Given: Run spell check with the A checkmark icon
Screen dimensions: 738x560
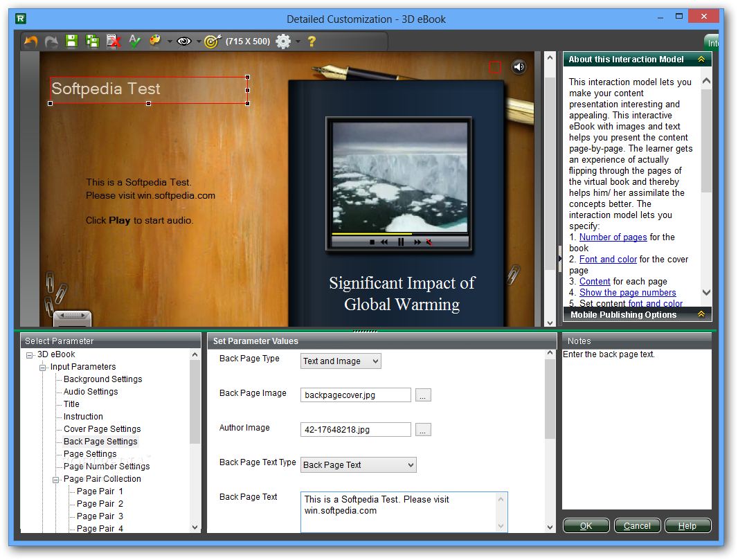Looking at the screenshot, I should pyautogui.click(x=134, y=42).
